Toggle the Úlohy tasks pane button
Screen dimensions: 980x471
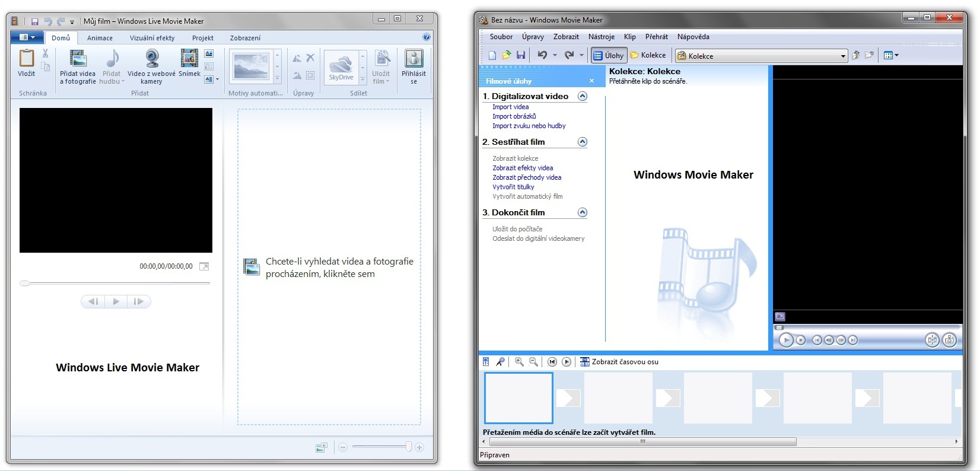(x=609, y=55)
